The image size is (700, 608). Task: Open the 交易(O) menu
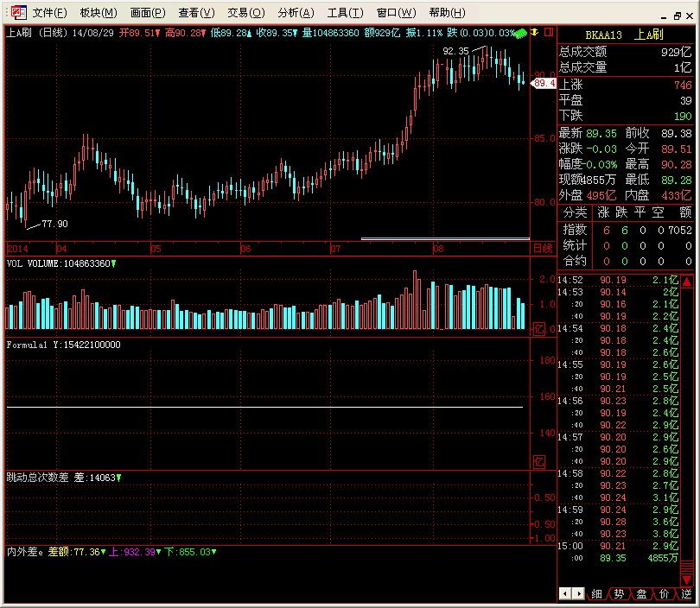click(246, 13)
